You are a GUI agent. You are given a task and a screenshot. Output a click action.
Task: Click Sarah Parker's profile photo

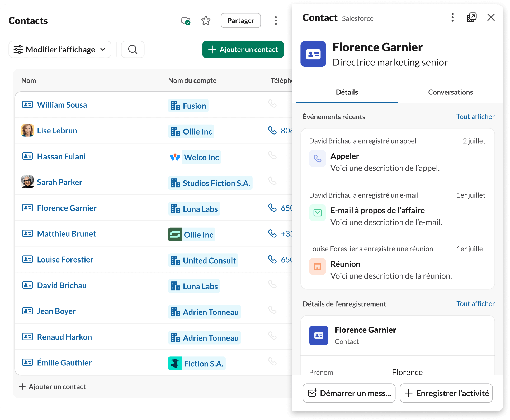tap(27, 182)
